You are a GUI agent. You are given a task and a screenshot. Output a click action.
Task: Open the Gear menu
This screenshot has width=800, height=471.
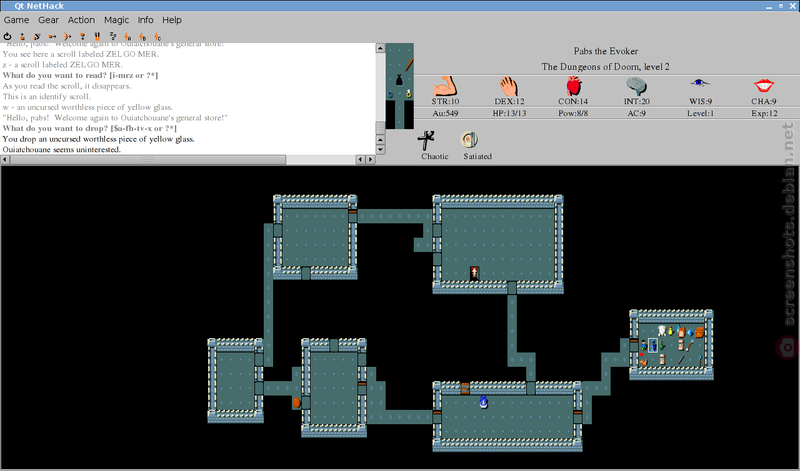[x=48, y=20]
